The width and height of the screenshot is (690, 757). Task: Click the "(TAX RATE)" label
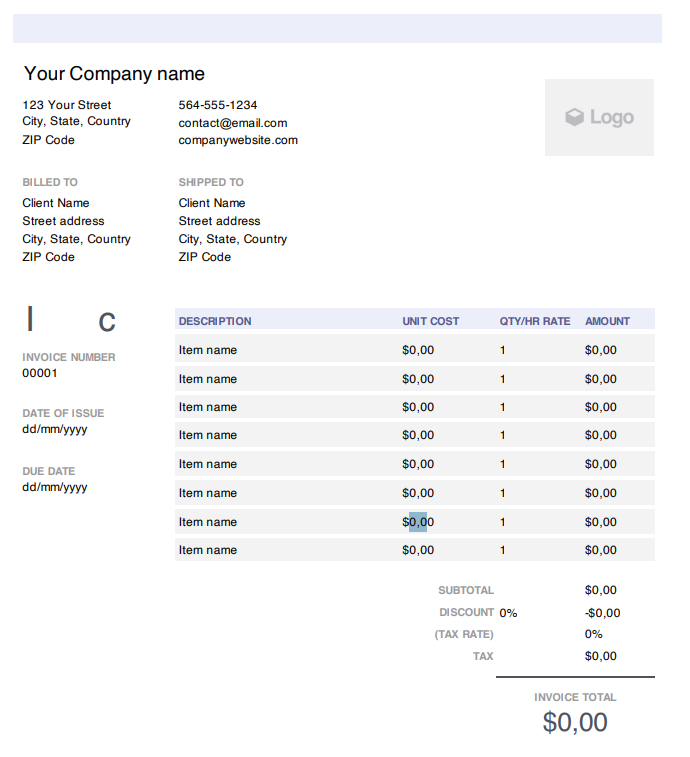click(464, 634)
